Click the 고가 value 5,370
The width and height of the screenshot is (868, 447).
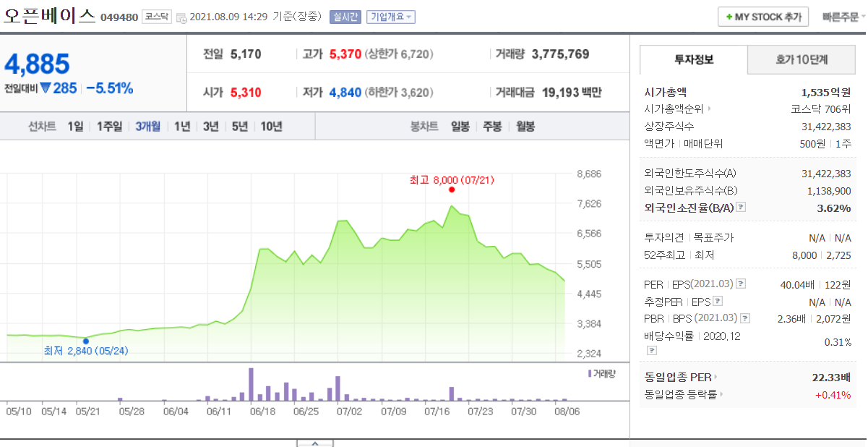[x=345, y=54]
